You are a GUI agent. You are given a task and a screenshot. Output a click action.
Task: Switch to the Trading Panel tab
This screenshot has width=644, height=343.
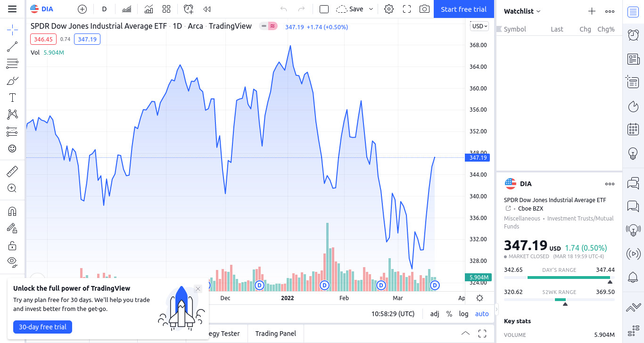click(276, 334)
